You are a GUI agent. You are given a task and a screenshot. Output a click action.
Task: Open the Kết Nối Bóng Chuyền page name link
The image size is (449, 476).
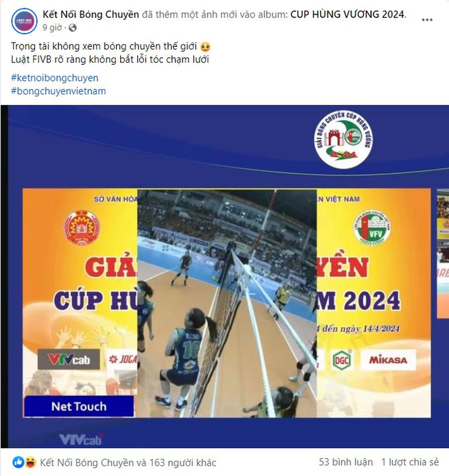point(91,14)
